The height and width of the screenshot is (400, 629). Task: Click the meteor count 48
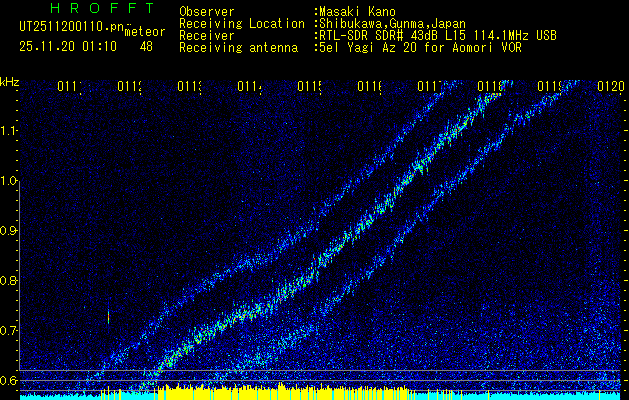[x=146, y=47]
